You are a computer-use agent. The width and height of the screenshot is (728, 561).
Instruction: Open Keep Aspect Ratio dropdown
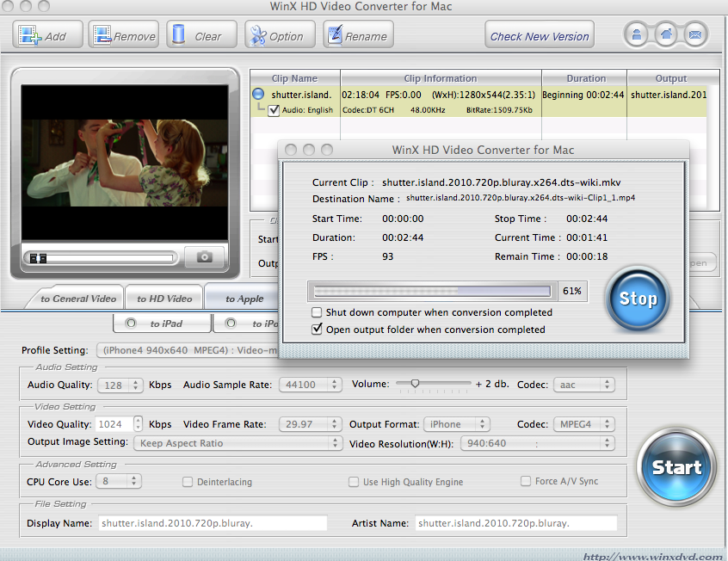[238, 443]
